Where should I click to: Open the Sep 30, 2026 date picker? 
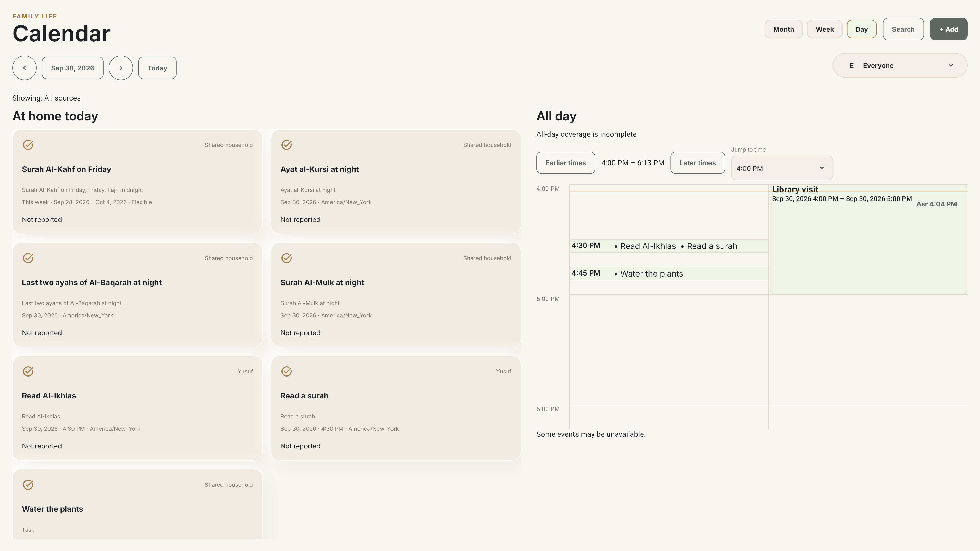(x=73, y=68)
